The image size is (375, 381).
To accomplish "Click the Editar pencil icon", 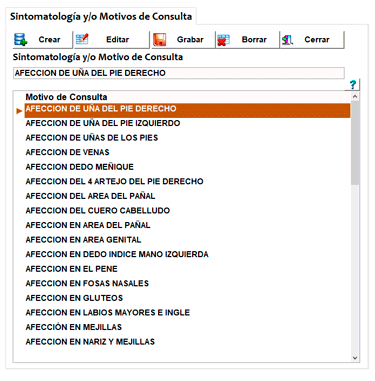I will tap(82, 39).
